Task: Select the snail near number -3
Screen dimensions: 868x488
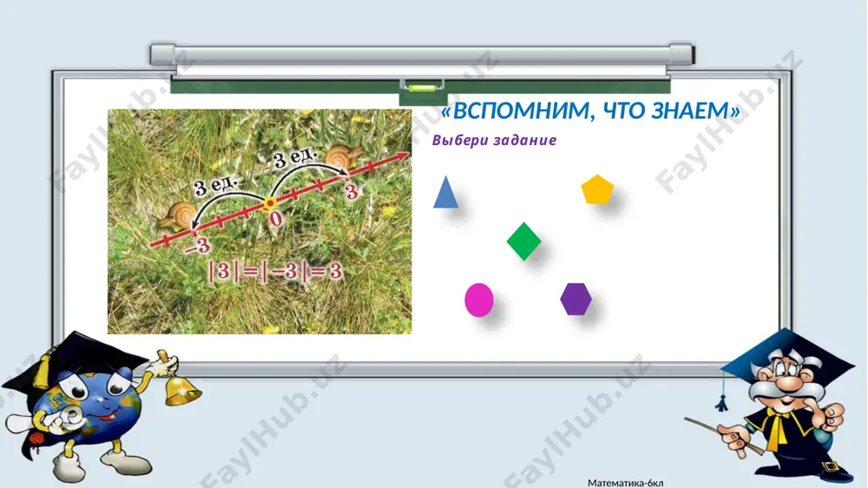Action: coord(177,215)
